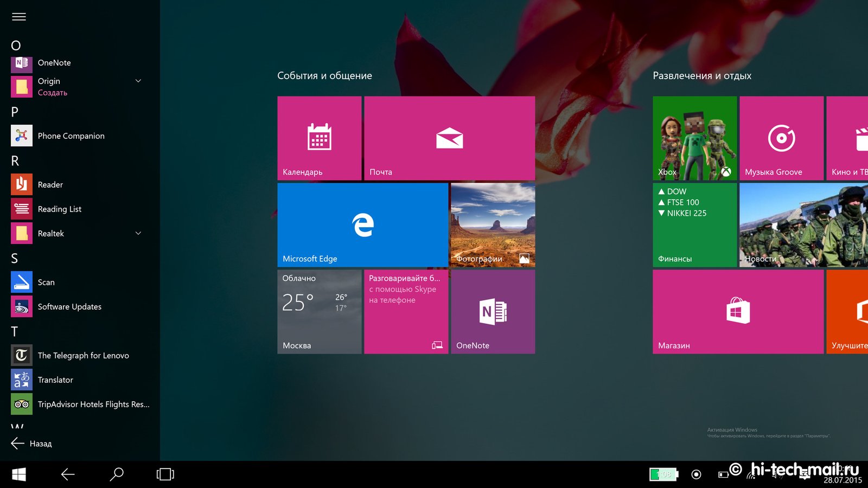Open the Realtek folder icon
The height and width of the screenshot is (488, 868).
22,233
